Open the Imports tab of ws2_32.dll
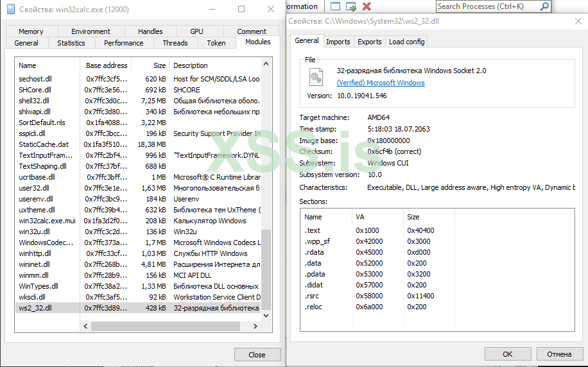The height and width of the screenshot is (367, 588). 338,42
